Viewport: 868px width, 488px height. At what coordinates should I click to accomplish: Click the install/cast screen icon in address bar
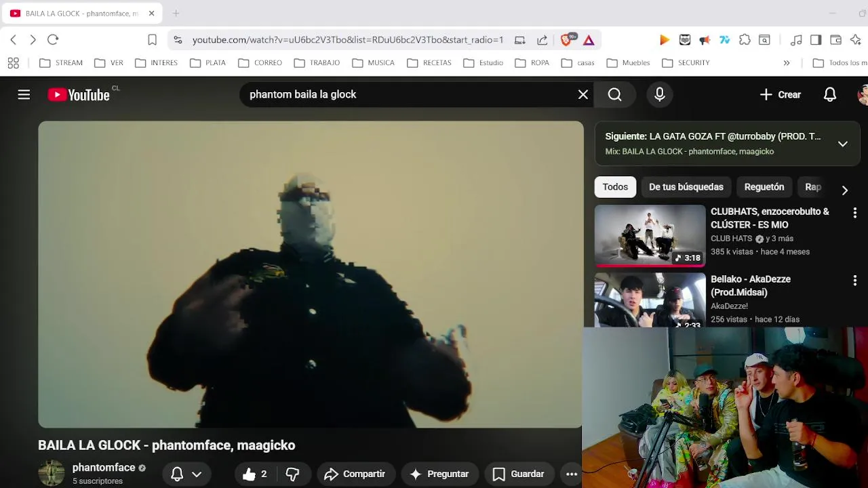pos(520,40)
